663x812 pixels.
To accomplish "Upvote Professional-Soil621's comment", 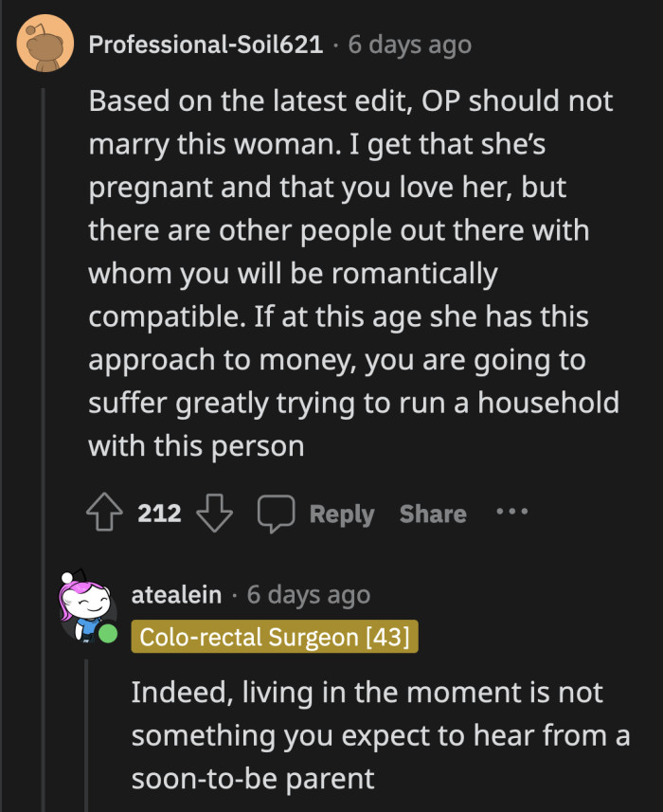I will pos(103,513).
